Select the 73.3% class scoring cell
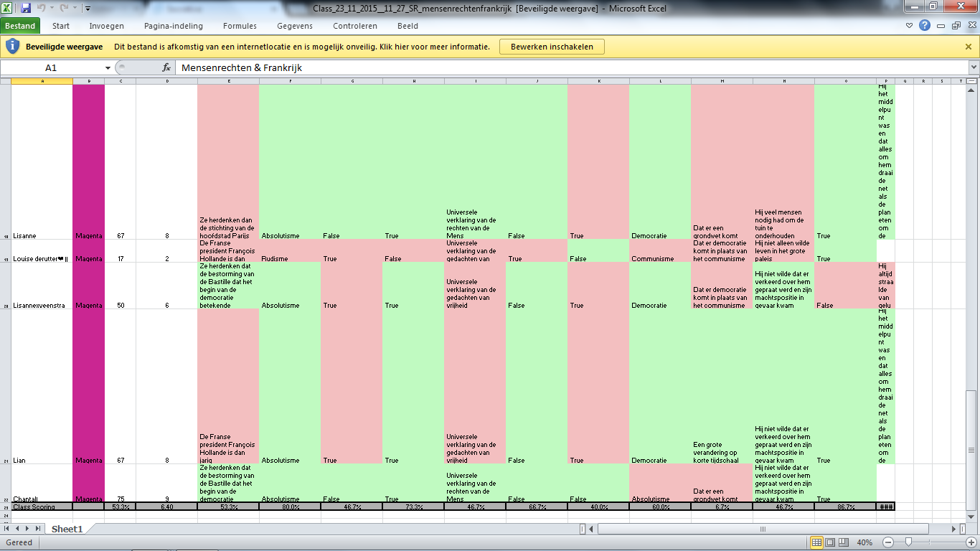The image size is (980, 551). click(413, 507)
